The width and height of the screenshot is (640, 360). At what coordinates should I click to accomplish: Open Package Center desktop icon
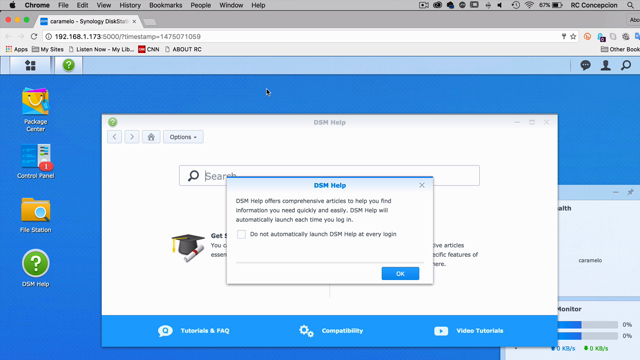(x=36, y=109)
